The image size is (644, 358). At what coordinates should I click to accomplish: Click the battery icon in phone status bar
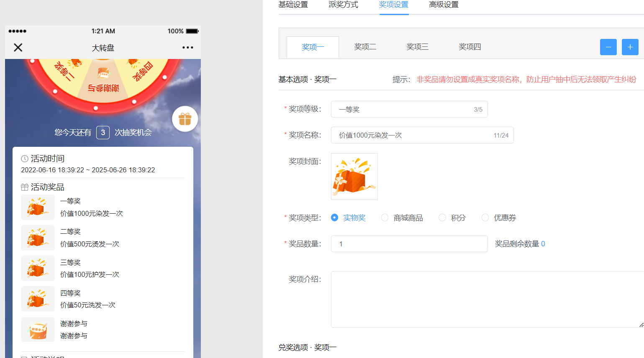192,31
